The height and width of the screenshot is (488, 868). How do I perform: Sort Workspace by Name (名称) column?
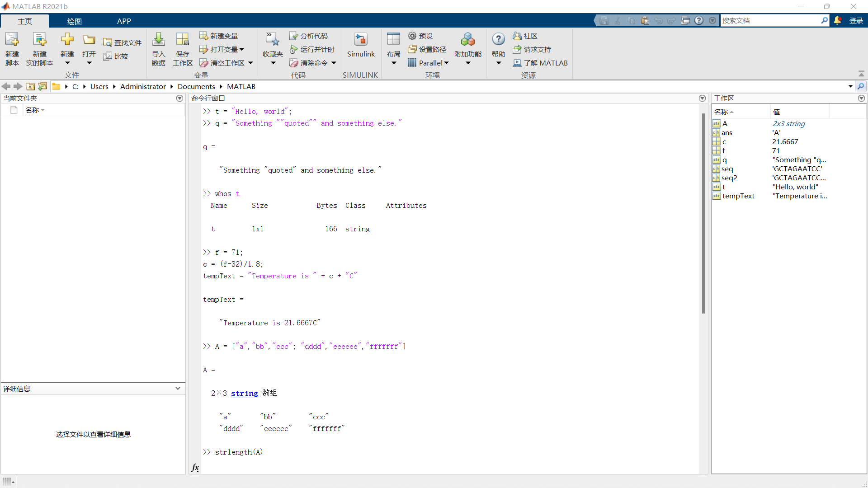coord(741,112)
